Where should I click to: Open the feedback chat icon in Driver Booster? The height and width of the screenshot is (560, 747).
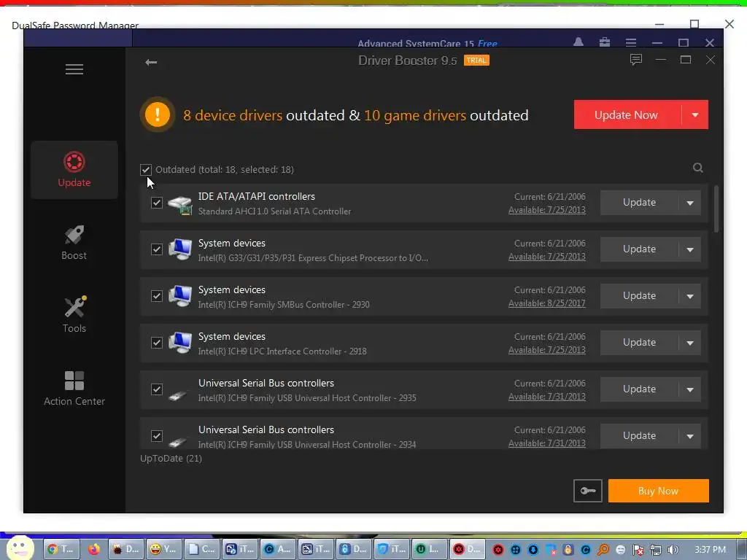pos(636,60)
